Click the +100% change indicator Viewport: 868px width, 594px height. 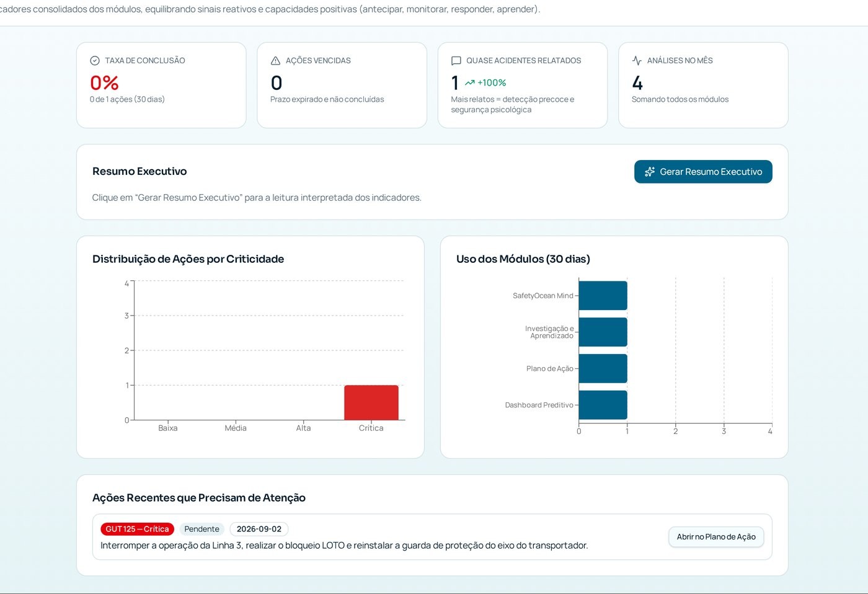(485, 82)
